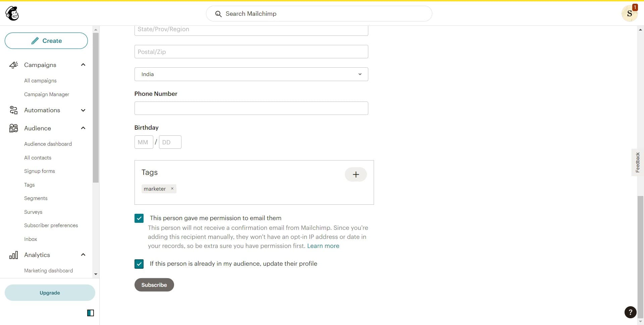Click the Analytics bar chart icon
644x325 pixels.
(13, 255)
